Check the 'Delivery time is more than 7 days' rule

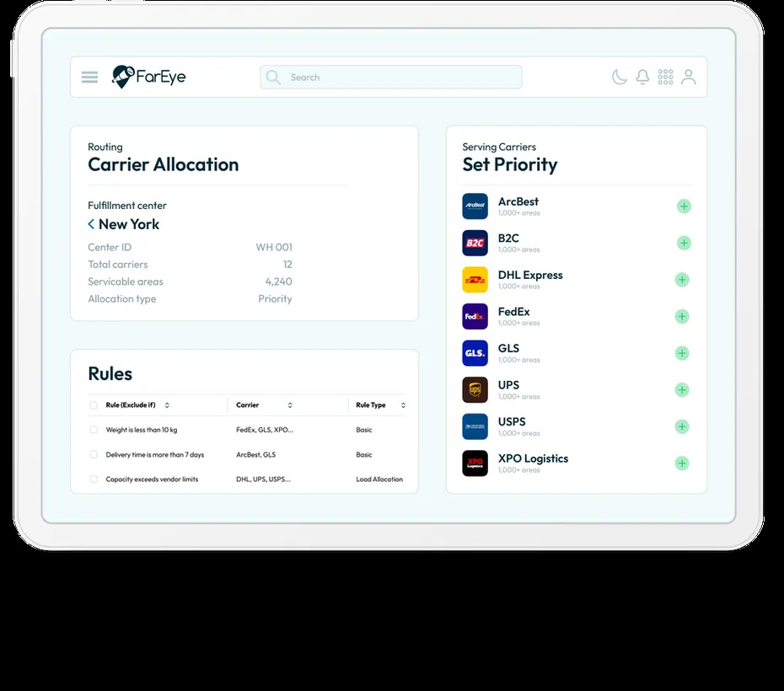click(x=94, y=455)
